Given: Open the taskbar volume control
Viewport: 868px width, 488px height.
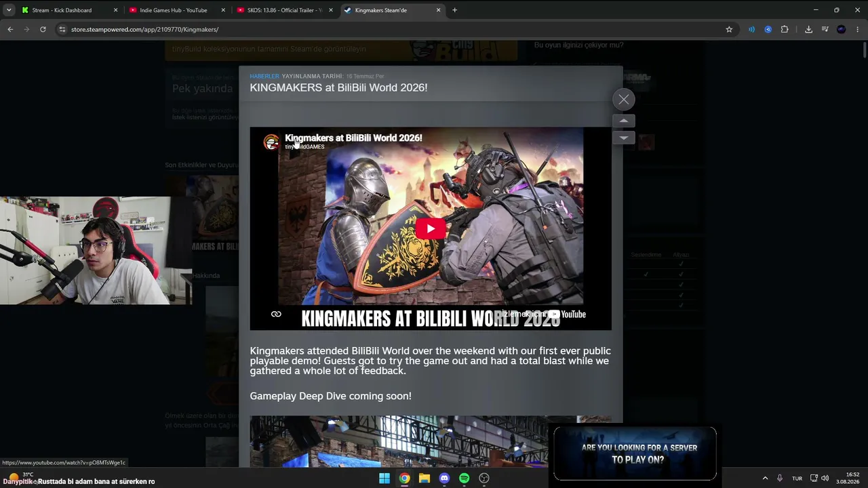Looking at the screenshot, I should pos(825,478).
